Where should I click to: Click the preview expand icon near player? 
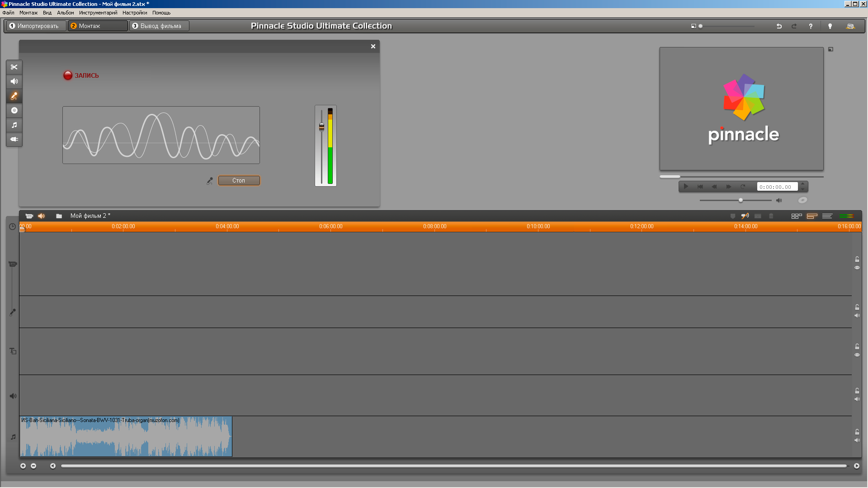(x=830, y=49)
